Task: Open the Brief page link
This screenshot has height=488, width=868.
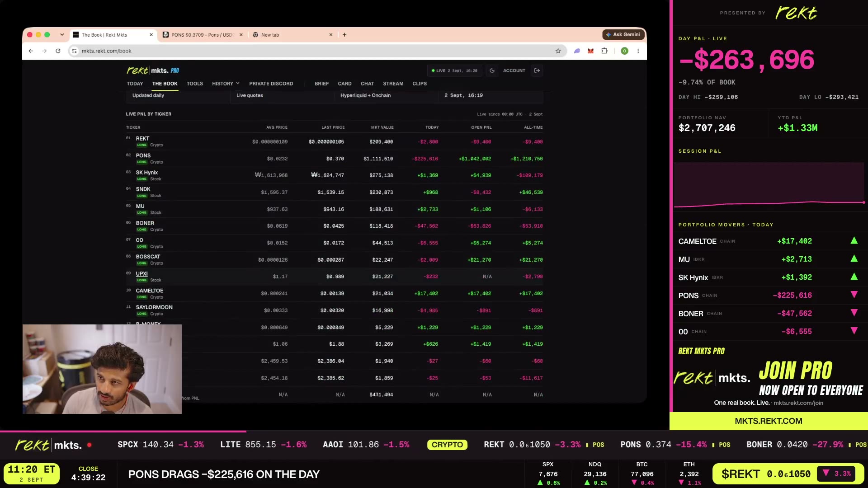Action: tap(321, 84)
